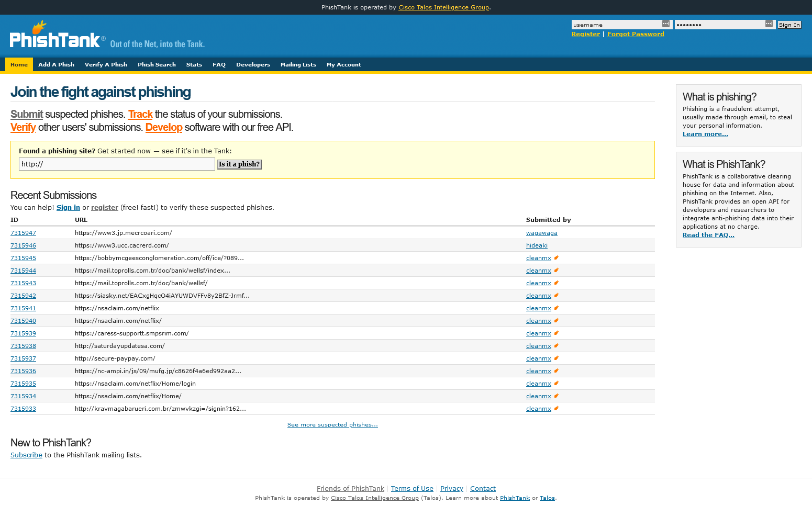Go to the Phish Search tab
The image size is (812, 517).
coord(157,65)
